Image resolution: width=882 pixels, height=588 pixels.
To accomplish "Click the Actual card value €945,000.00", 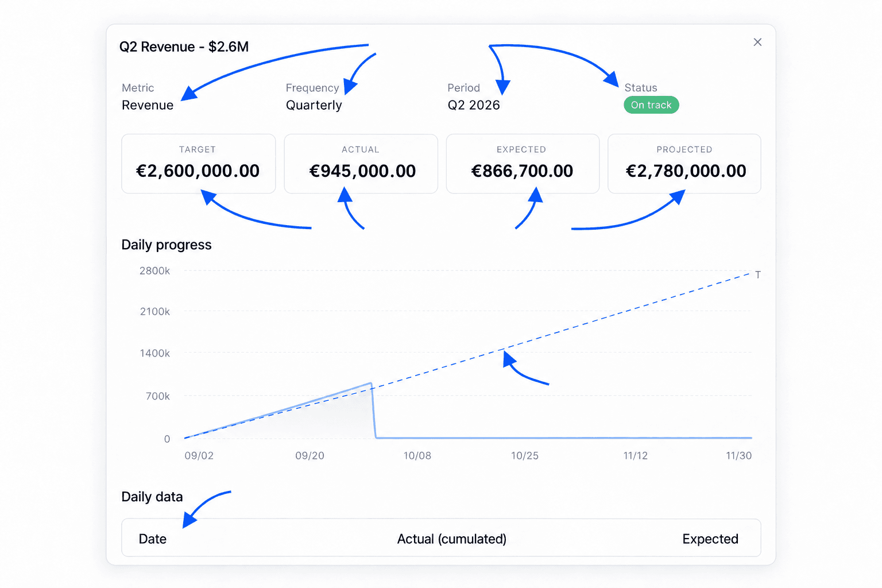I will click(x=362, y=171).
